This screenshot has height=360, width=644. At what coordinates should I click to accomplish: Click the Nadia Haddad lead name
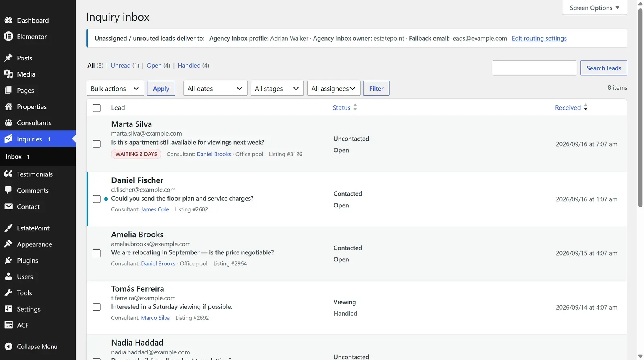[137, 343]
